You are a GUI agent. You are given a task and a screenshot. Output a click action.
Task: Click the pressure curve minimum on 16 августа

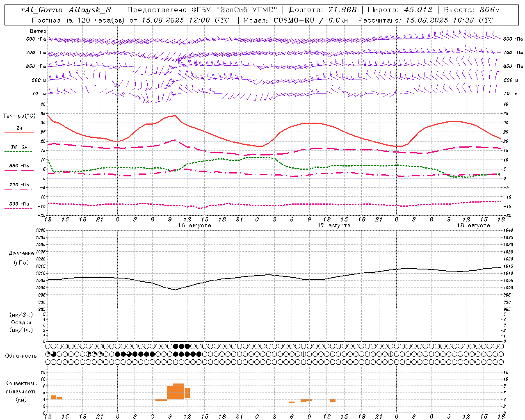[x=176, y=290]
